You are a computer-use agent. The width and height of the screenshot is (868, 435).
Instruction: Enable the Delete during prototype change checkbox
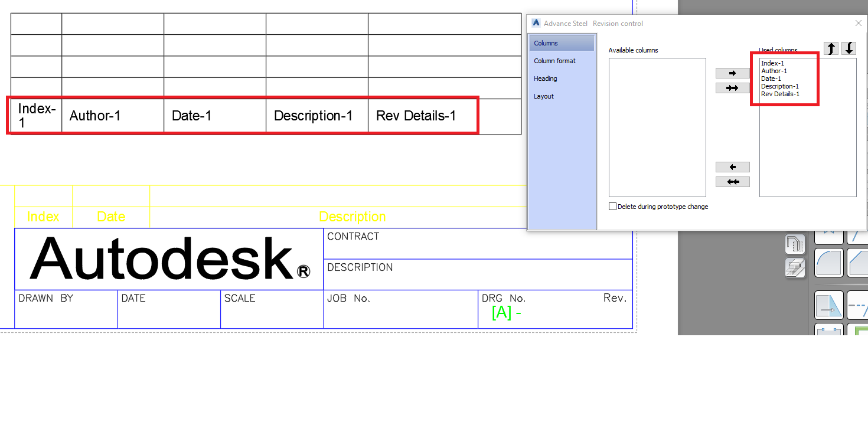612,206
